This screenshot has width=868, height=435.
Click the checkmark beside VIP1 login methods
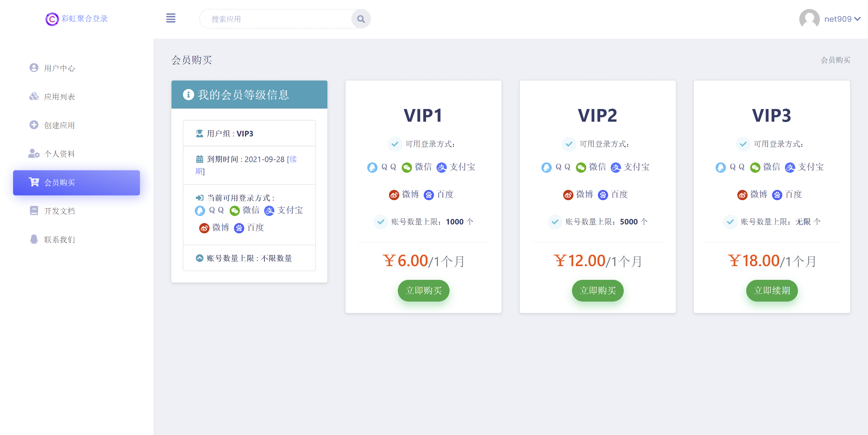click(x=395, y=144)
